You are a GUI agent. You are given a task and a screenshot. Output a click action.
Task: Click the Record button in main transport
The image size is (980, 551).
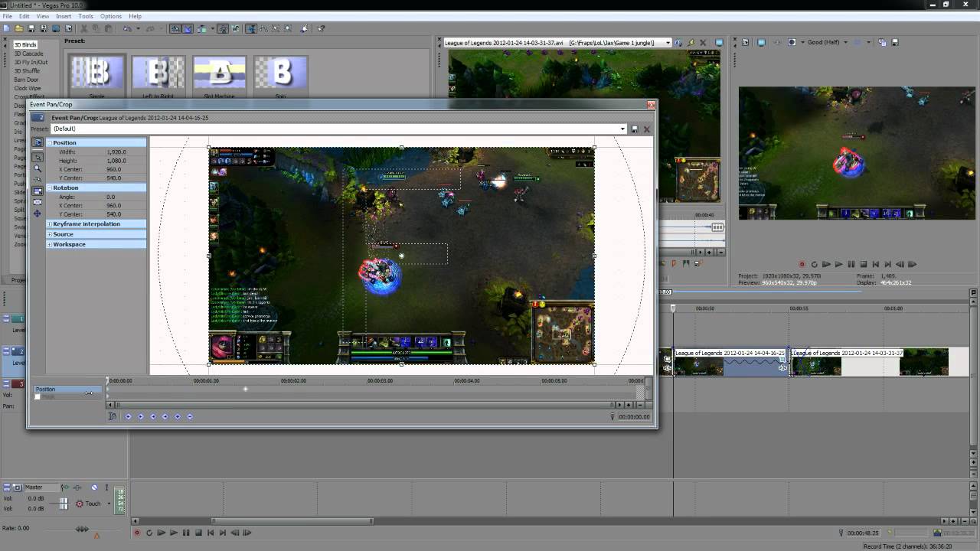tap(137, 533)
